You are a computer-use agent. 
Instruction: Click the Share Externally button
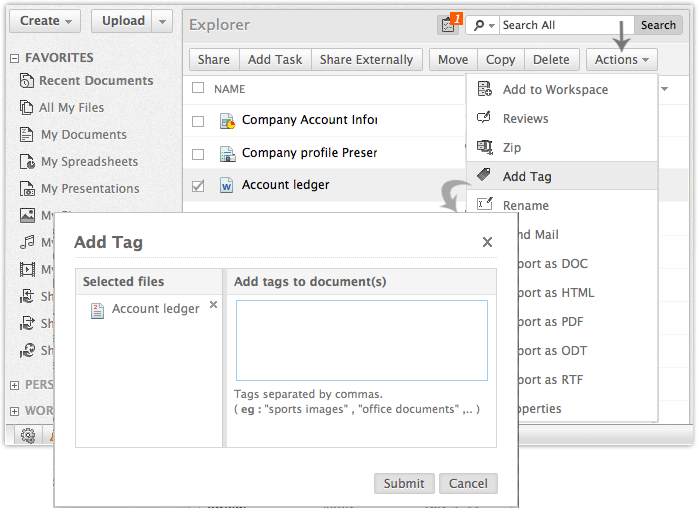[x=366, y=60]
